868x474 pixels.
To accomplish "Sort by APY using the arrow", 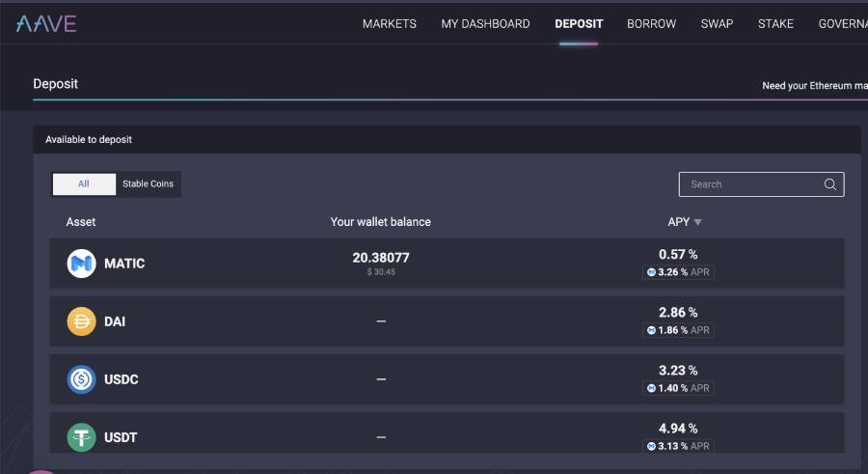I will (x=698, y=222).
